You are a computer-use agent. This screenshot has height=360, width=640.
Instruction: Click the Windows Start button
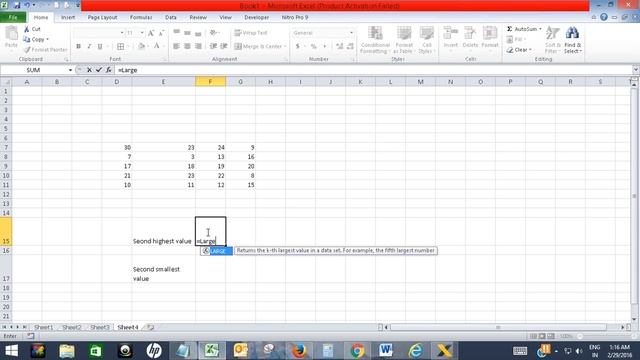tap(11, 351)
